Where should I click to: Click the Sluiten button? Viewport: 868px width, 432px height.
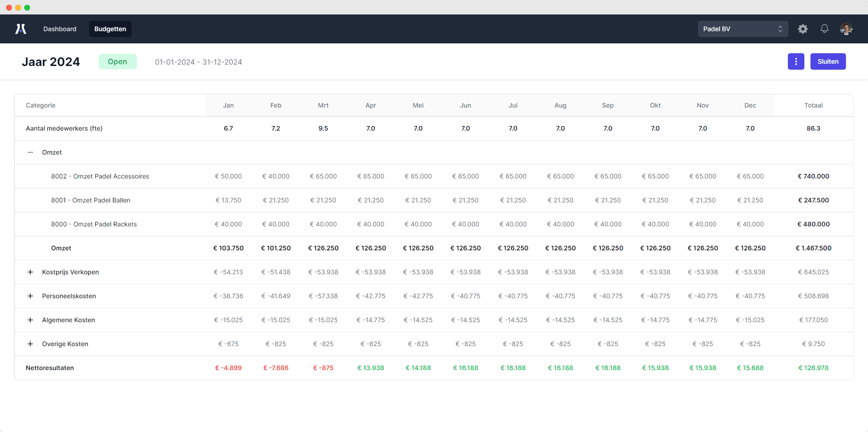[827, 61]
